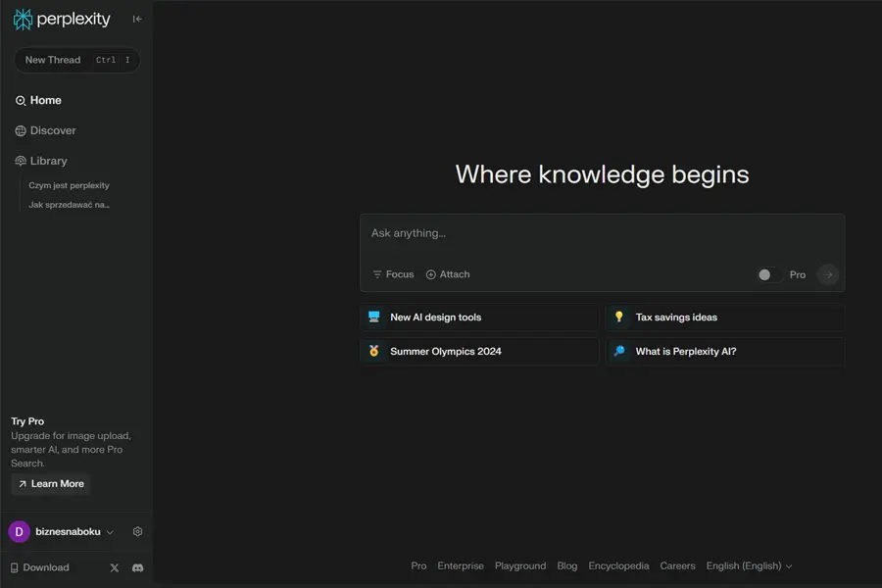This screenshot has height=588, width=882.
Task: Change language from English (English) dropdown
Action: point(750,566)
